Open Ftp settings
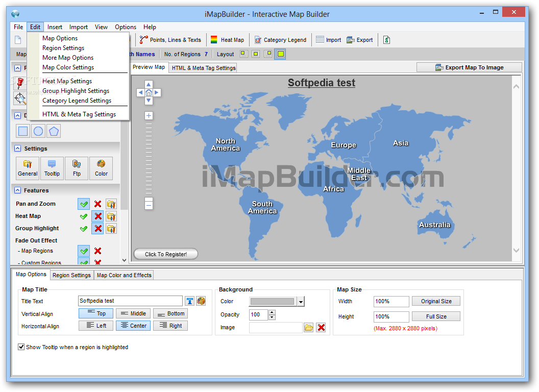The width and height of the screenshot is (539, 392). tap(77, 168)
